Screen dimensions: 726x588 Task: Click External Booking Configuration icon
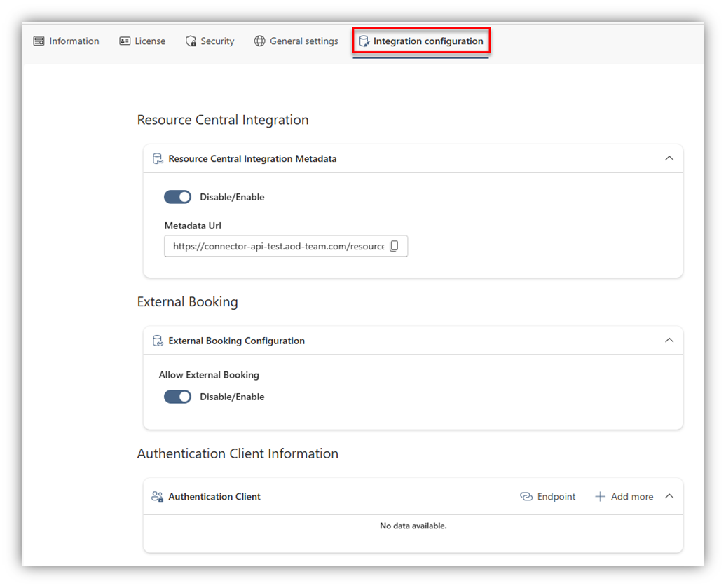158,341
